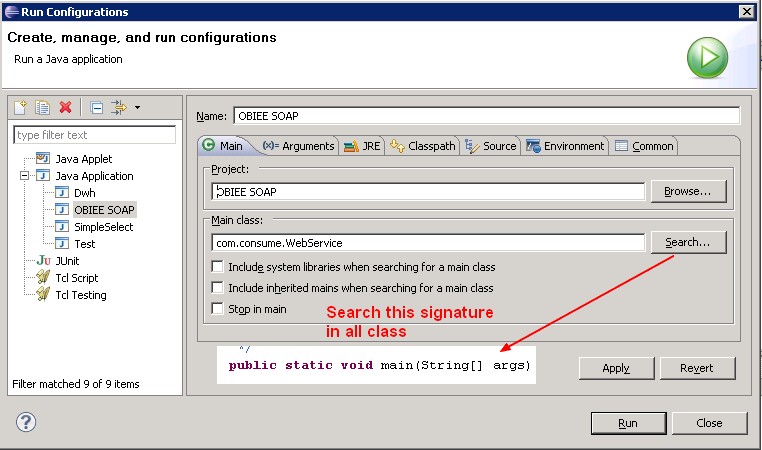Select the Tcl Script configuration type
The width and height of the screenshot is (762, 450).
[76, 278]
